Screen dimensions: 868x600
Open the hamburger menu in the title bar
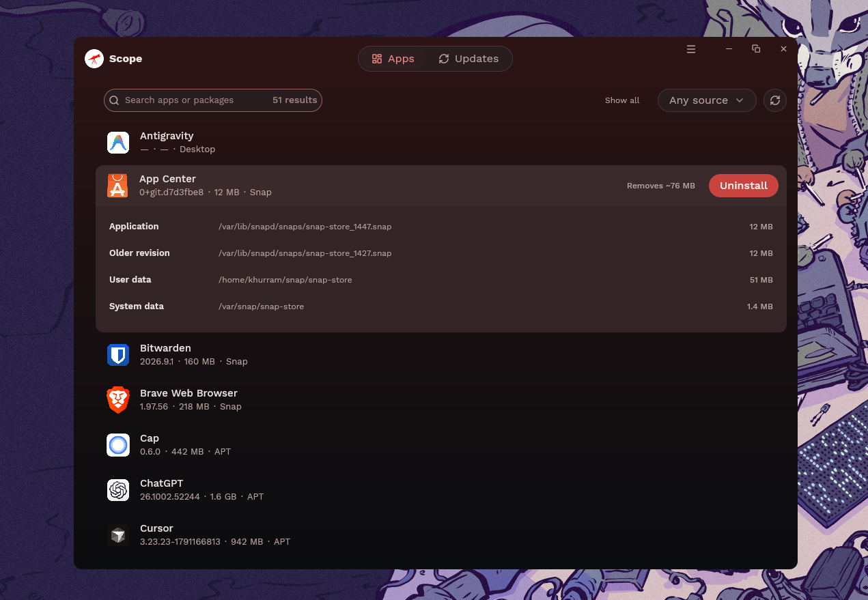pos(691,49)
